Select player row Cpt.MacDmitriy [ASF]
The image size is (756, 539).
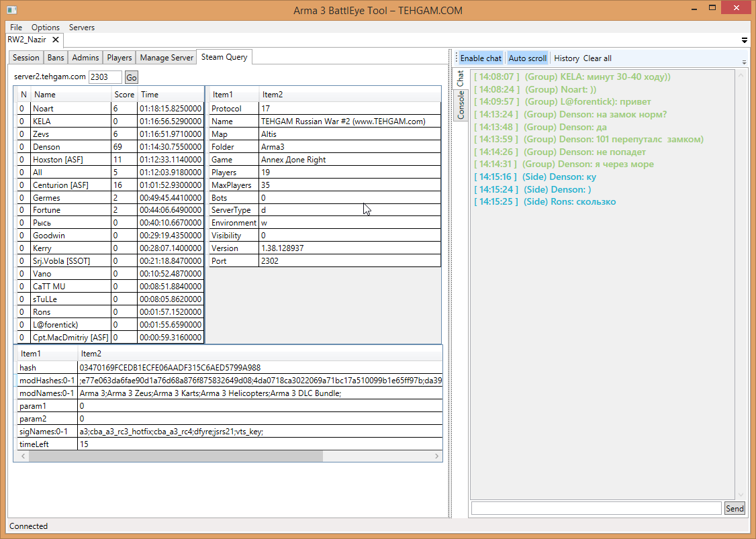(x=110, y=338)
